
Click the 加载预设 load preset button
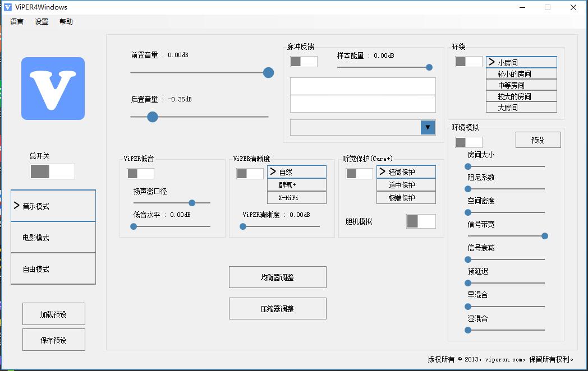tap(53, 314)
